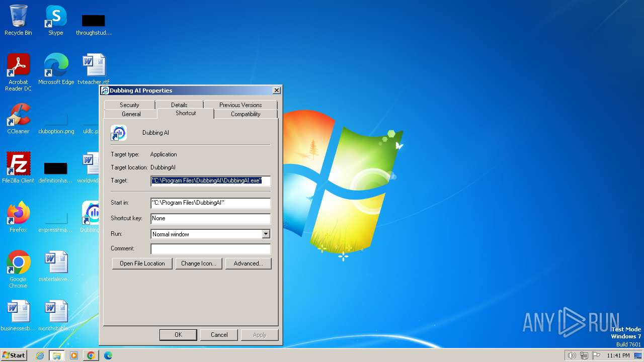Open FileZilla Client shortcut

click(18, 168)
